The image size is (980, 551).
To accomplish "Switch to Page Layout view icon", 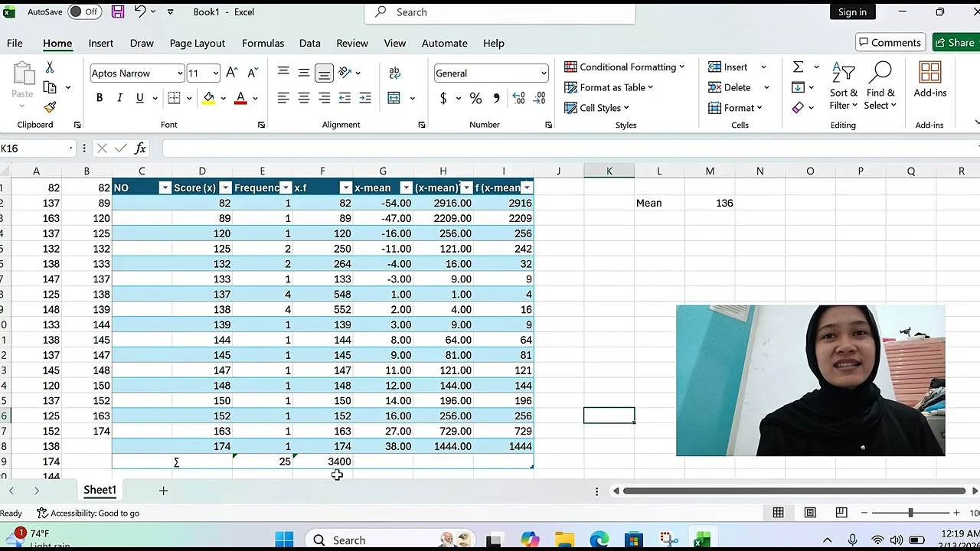I will point(810,513).
